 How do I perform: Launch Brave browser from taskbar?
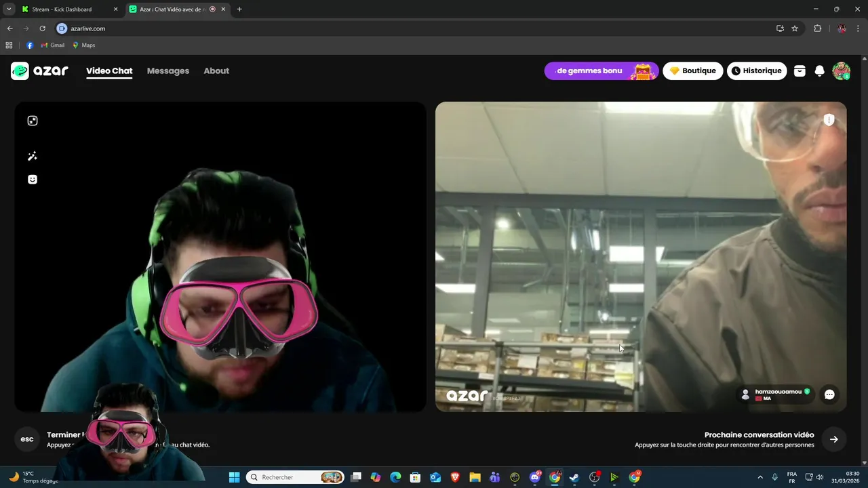pos(455,477)
